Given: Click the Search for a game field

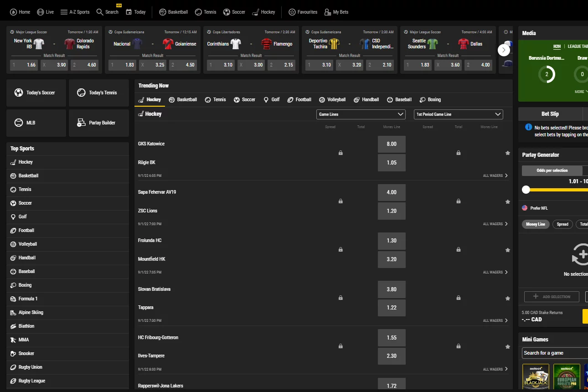Looking at the screenshot, I should click(555, 353).
